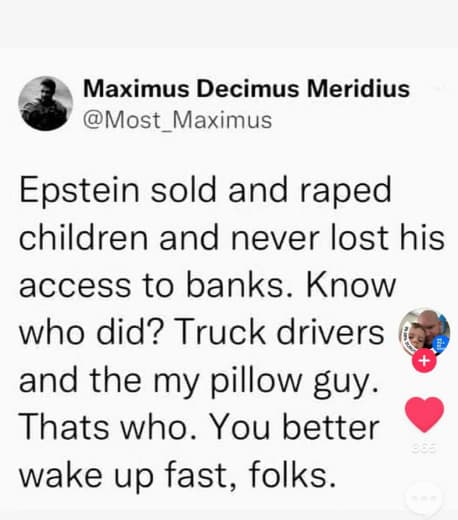458x520 pixels.
Task: Tap the word Epstein in the tweet
Action: pyautogui.click(x=79, y=190)
